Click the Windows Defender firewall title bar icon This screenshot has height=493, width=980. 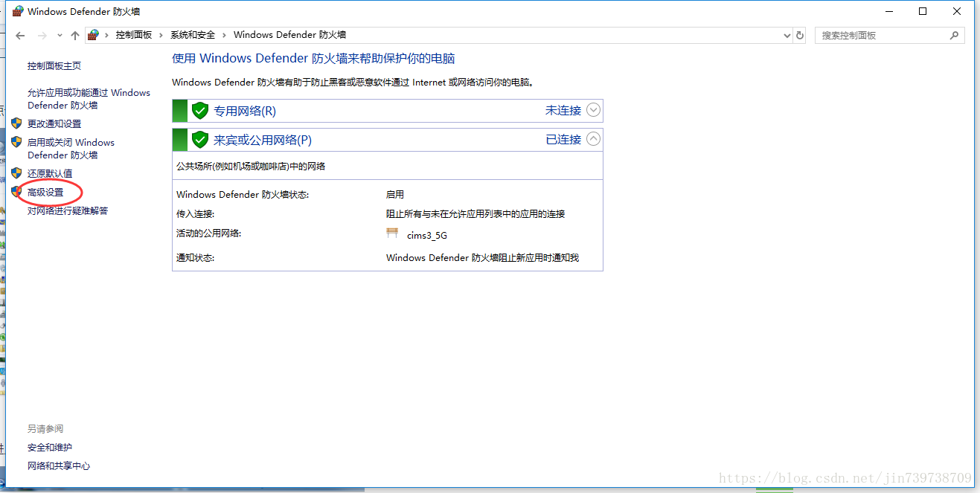[x=18, y=11]
